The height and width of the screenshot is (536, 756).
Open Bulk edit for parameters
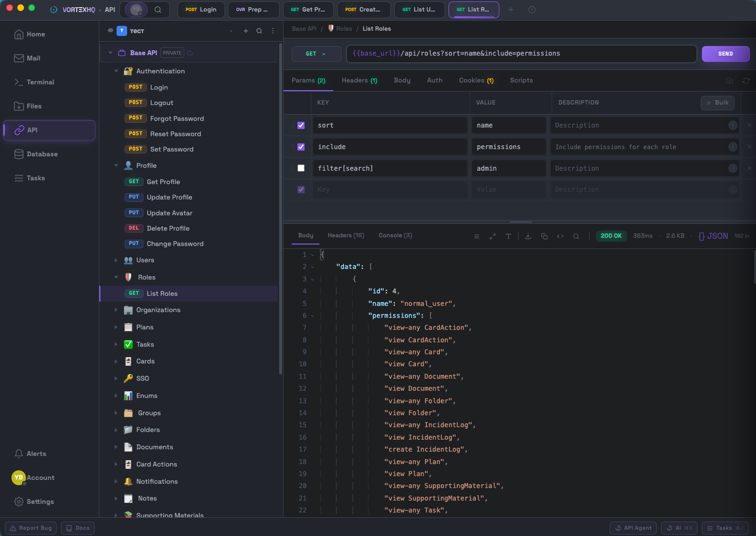click(717, 103)
